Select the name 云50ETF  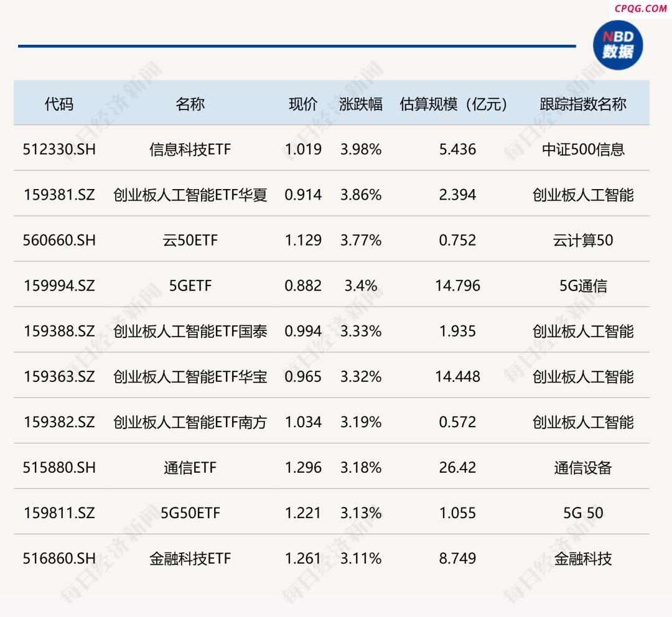click(x=190, y=240)
